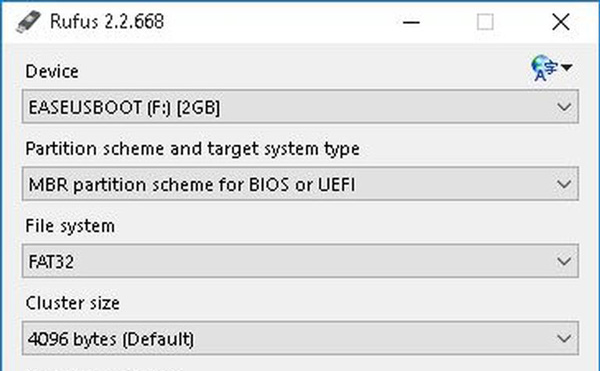
Task: Click the chevron of the Cluster size dropdown
Action: click(x=564, y=338)
